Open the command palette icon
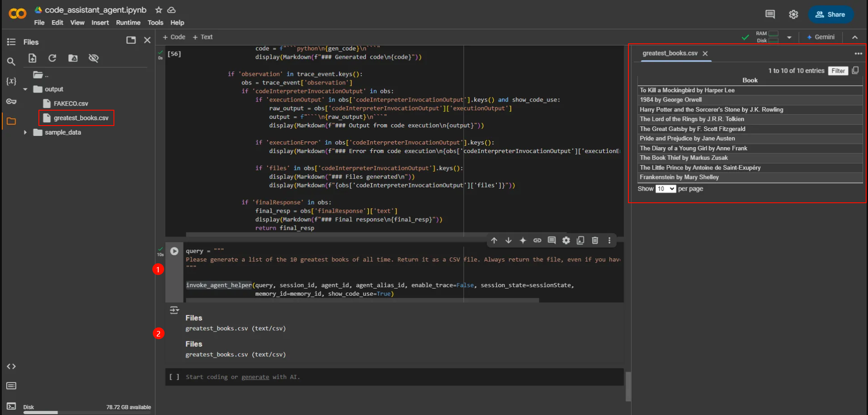The height and width of the screenshot is (415, 868). (11, 386)
